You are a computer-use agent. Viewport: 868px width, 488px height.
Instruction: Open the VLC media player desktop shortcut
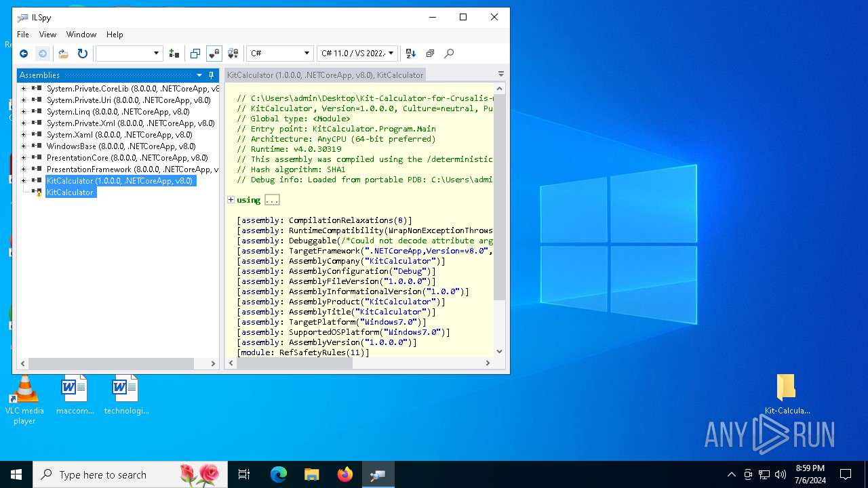pyautogui.click(x=24, y=400)
